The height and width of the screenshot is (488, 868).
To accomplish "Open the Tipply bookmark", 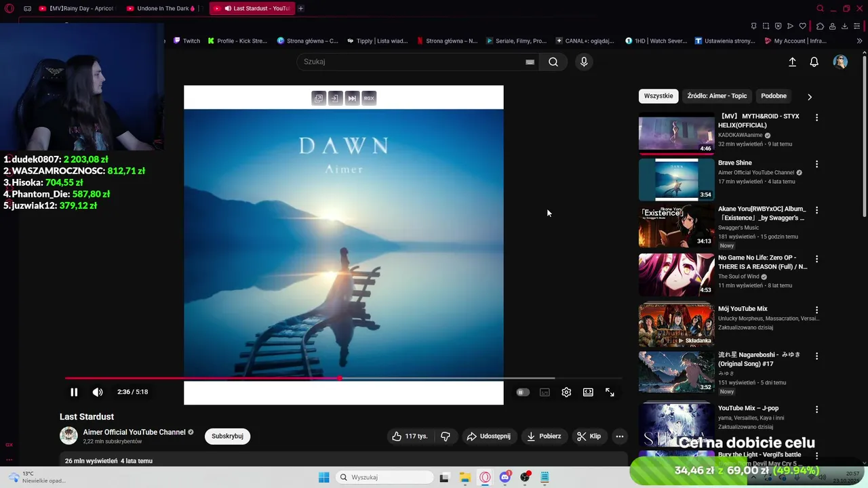I will [377, 41].
